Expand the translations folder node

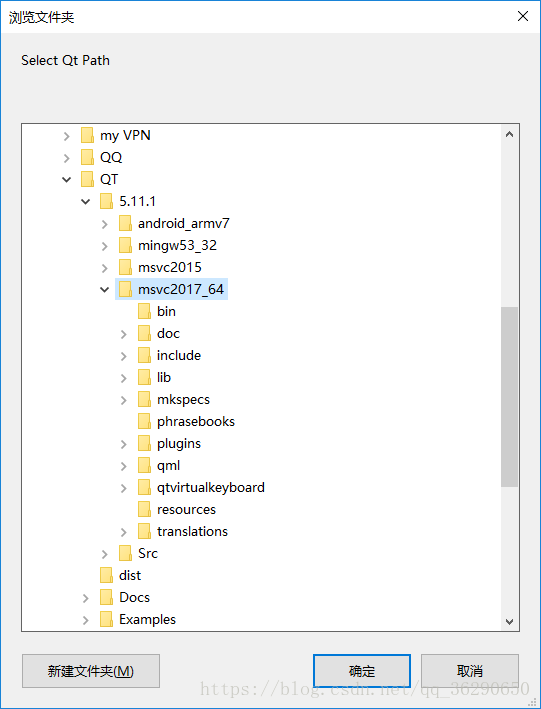click(x=124, y=532)
